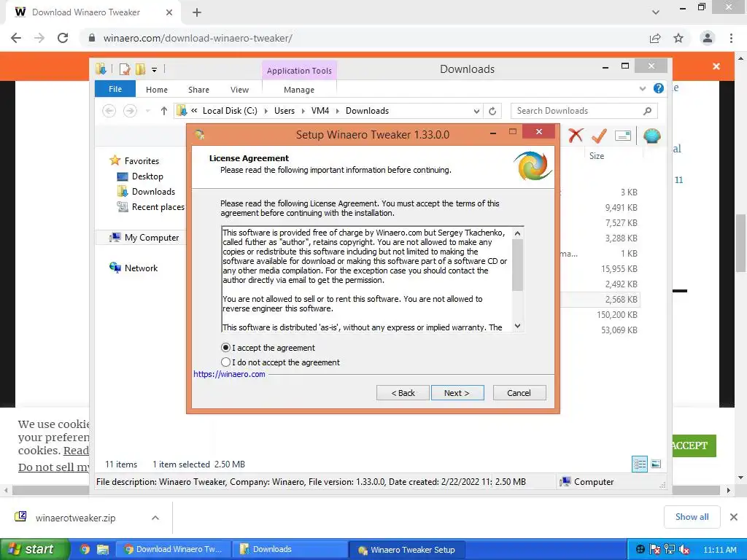Click the Start button
The image size is (747, 560).
pos(35,549)
